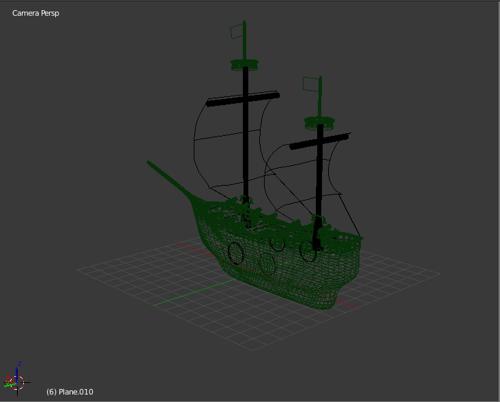This screenshot has height=402, width=500.
Task: Select the green crow's nest on shorter mast
Action: [x=320, y=122]
